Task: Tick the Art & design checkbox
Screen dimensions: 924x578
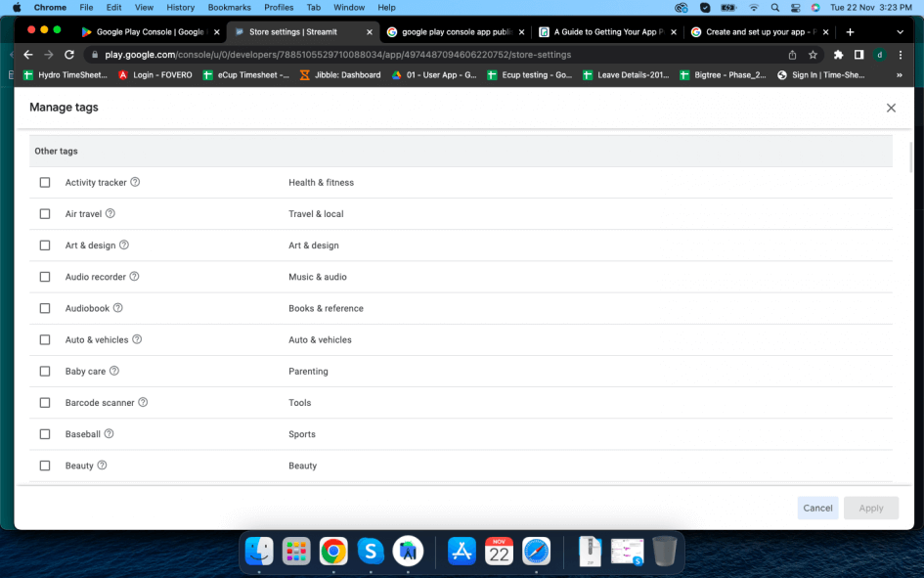Action: pyautogui.click(x=45, y=245)
